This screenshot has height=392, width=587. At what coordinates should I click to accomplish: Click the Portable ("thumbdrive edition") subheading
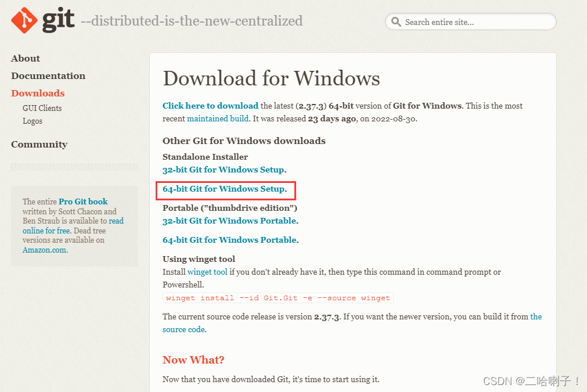(230, 208)
